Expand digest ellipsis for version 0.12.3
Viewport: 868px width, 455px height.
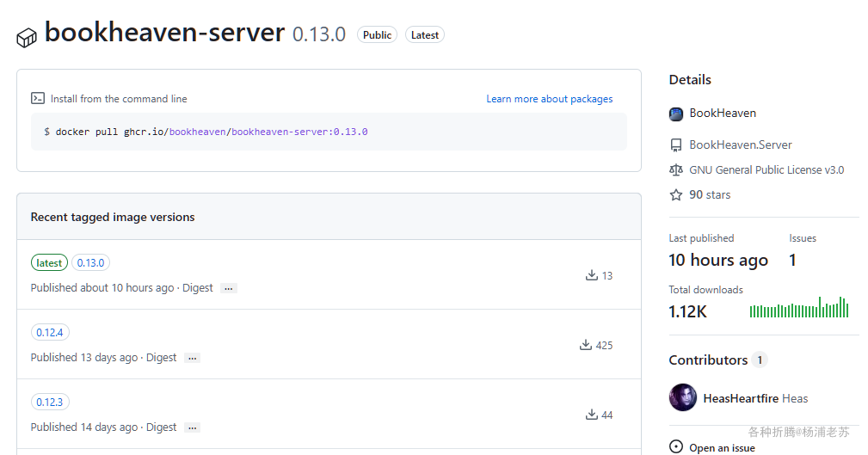pyautogui.click(x=192, y=427)
